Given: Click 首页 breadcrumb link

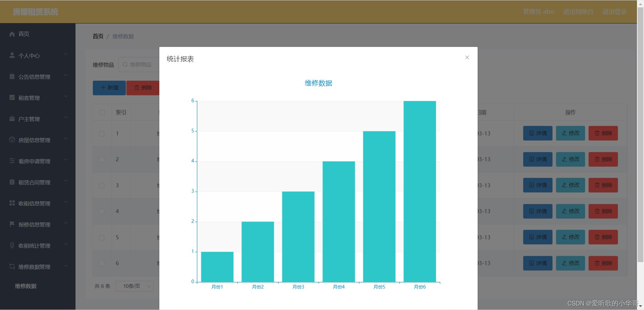Looking at the screenshot, I should [x=98, y=36].
